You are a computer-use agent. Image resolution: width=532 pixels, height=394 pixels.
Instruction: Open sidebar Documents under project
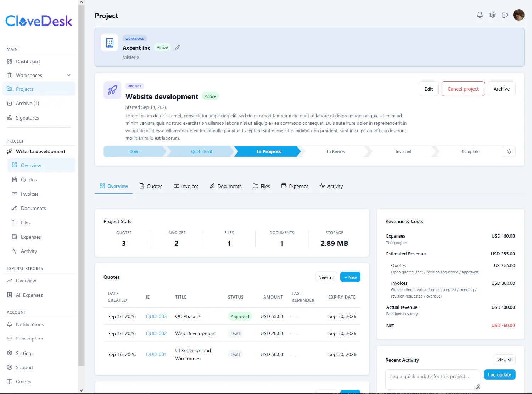tap(41, 208)
